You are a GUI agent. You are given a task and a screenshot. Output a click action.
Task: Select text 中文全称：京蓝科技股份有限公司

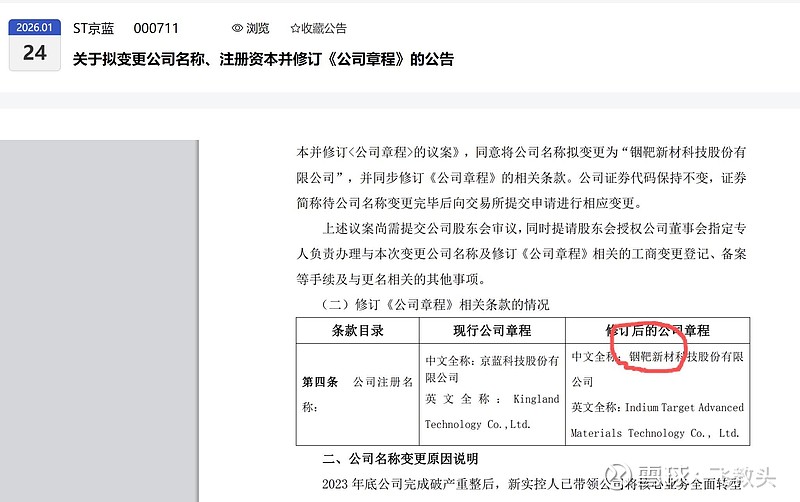[x=492, y=369]
